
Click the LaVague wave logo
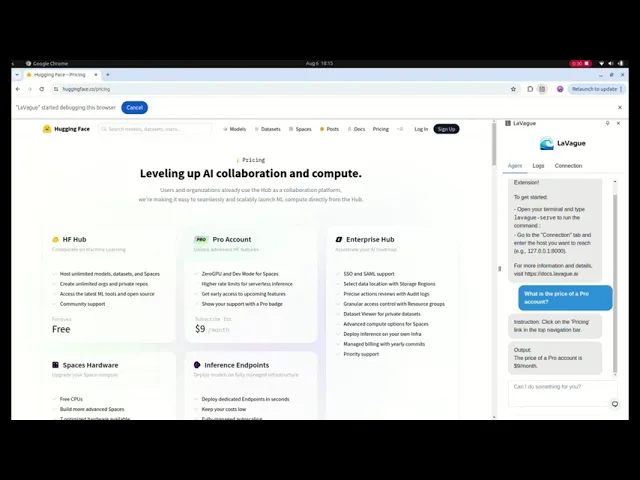point(547,143)
